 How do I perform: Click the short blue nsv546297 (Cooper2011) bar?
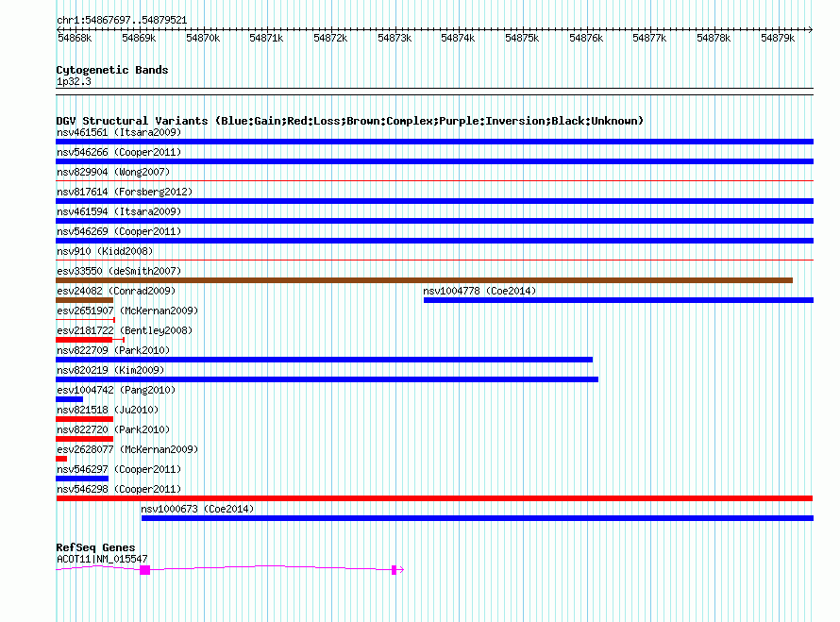pyautogui.click(x=82, y=479)
